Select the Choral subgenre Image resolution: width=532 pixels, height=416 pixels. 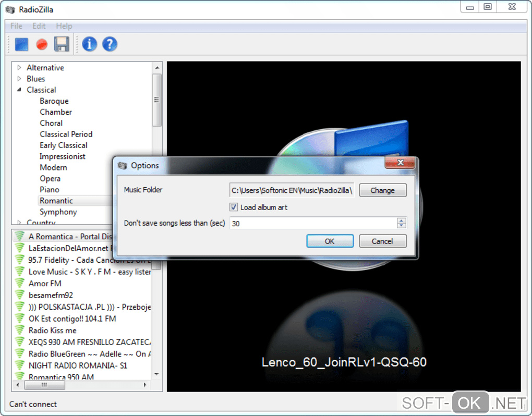(51, 123)
